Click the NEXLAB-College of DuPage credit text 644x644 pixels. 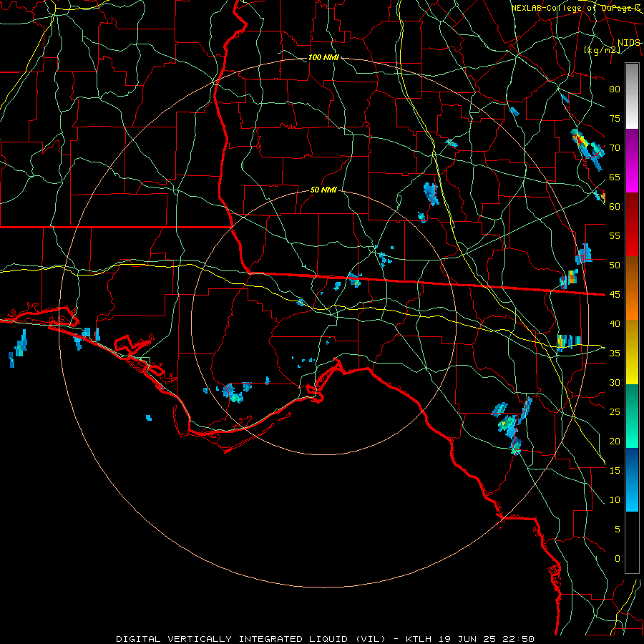pos(575,8)
